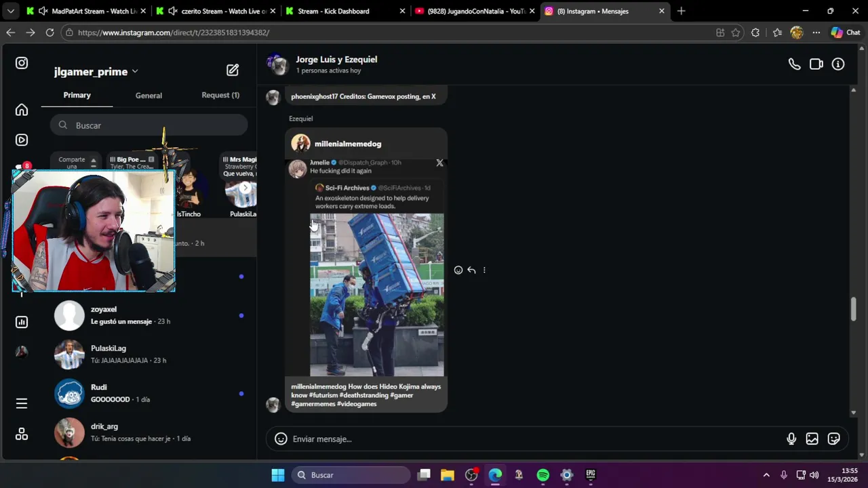Attach a photo to message

[812, 439]
